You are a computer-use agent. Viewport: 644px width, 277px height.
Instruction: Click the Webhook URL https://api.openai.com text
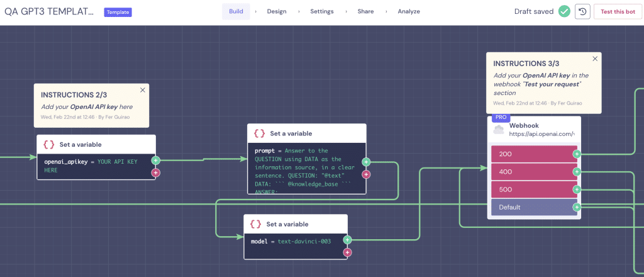coord(541,134)
